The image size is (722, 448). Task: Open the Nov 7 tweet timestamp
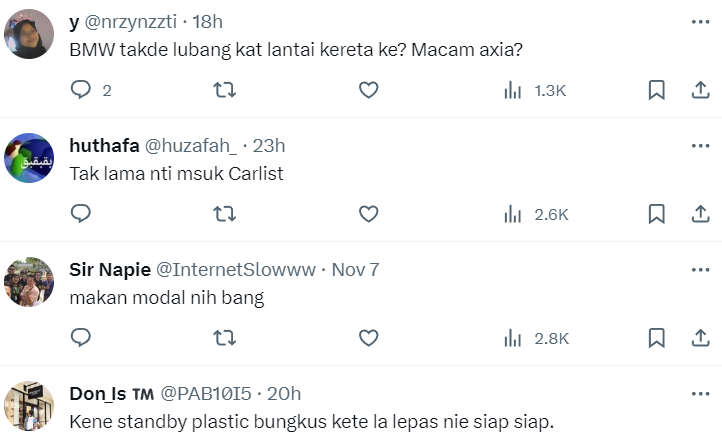(356, 270)
